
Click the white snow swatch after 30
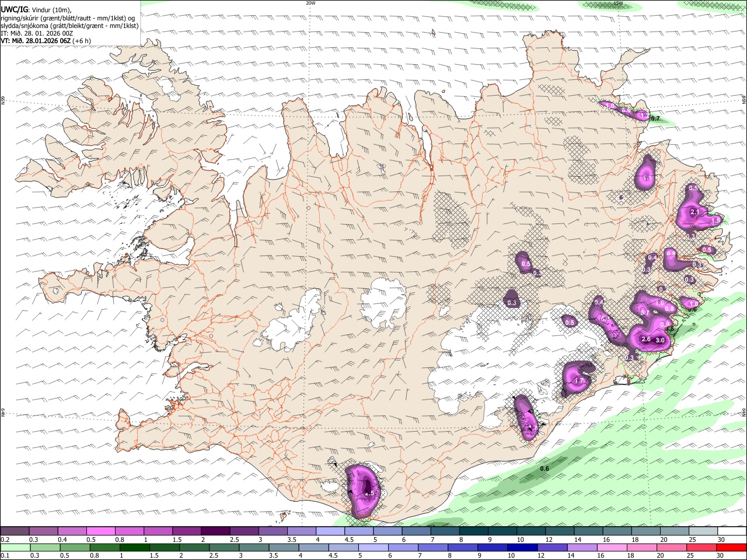pos(731,531)
